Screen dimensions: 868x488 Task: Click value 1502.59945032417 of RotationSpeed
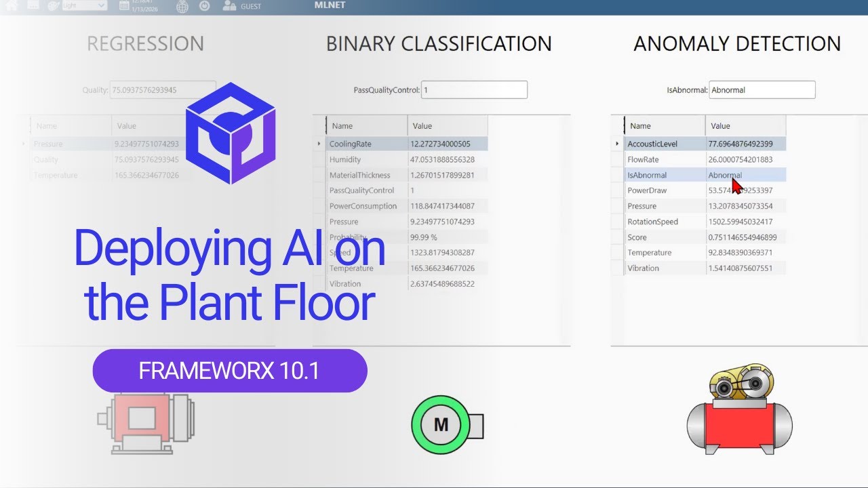coord(741,222)
